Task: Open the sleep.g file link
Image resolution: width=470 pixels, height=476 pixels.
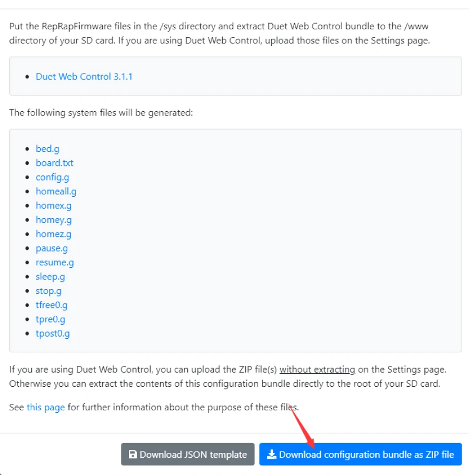Action: point(50,277)
